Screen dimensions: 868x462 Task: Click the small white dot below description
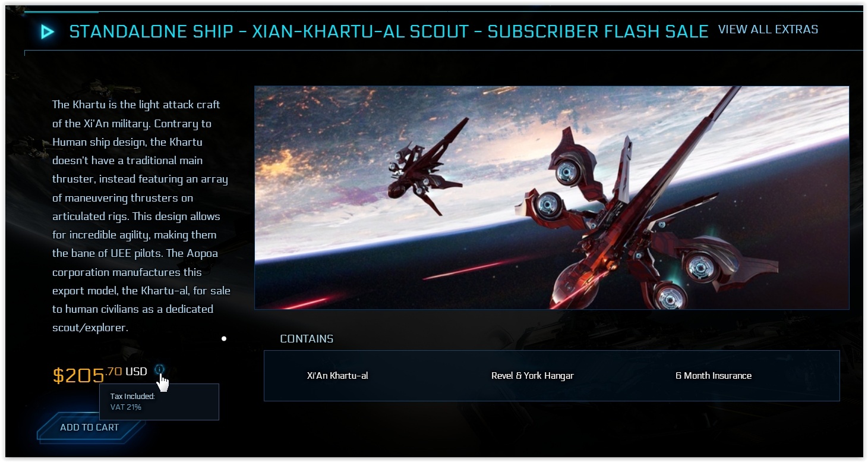tap(224, 339)
